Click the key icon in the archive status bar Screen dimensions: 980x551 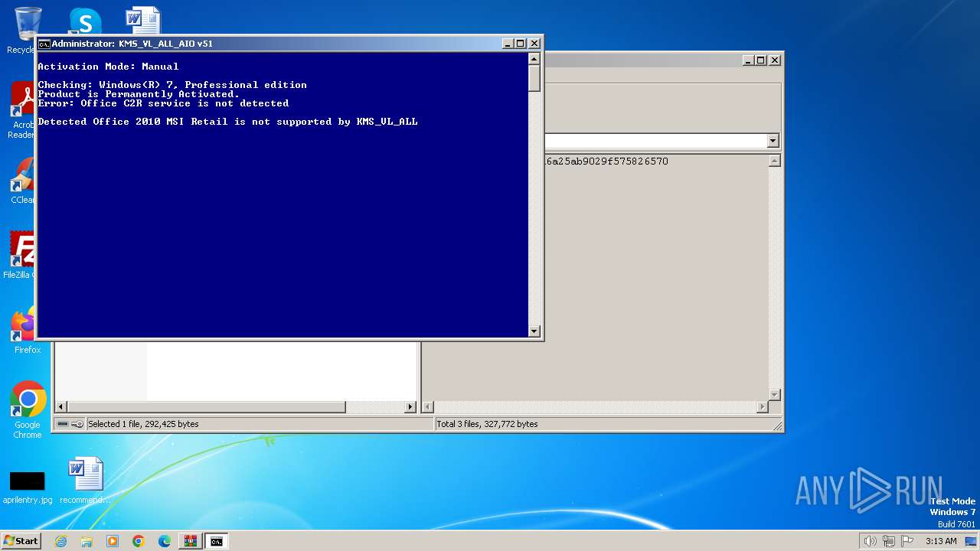pos(77,424)
